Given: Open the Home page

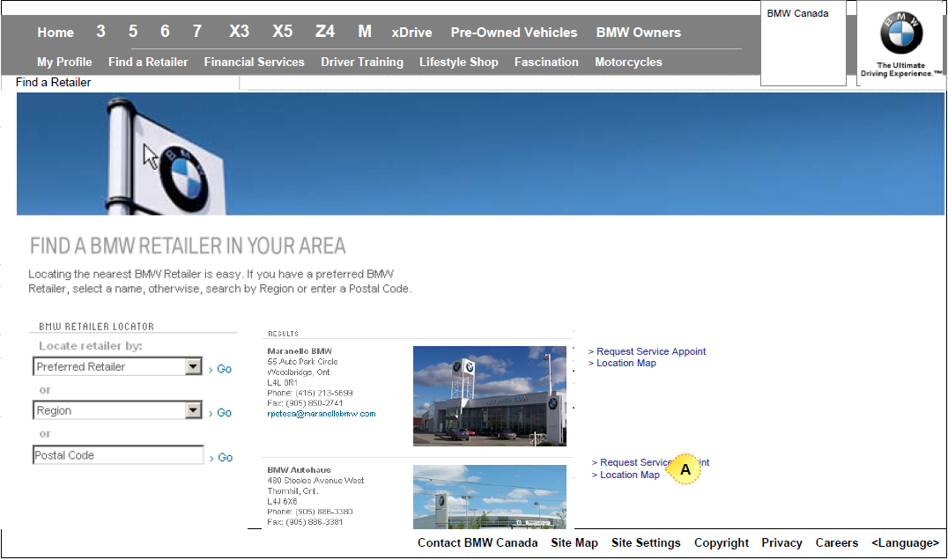Looking at the screenshot, I should [56, 33].
